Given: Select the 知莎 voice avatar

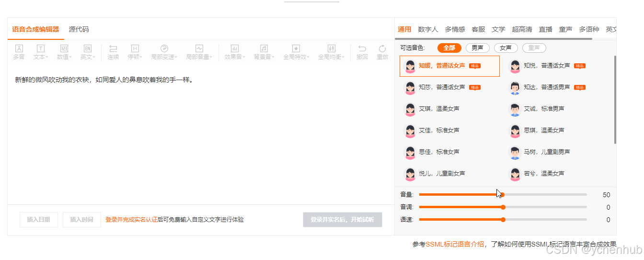Looking at the screenshot, I should (410, 88).
